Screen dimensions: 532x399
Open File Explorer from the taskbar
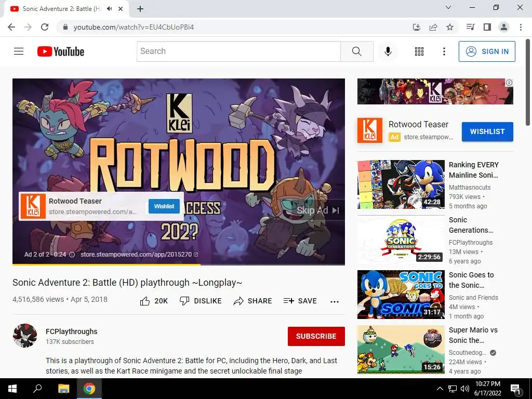(63, 389)
